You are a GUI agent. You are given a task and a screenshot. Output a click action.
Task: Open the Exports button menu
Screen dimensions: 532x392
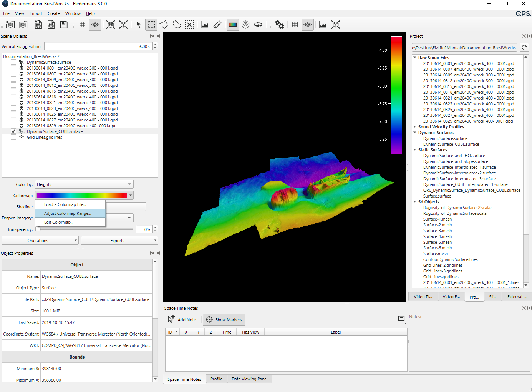click(x=119, y=241)
